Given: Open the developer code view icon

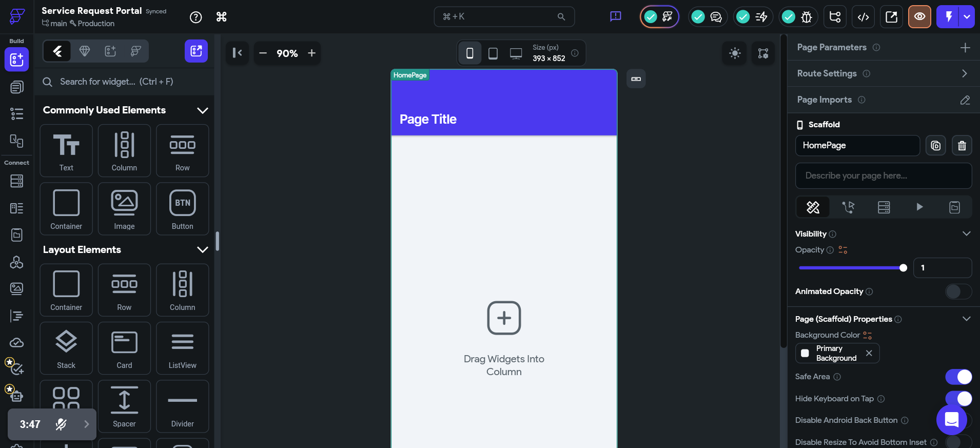Looking at the screenshot, I should coord(863,17).
